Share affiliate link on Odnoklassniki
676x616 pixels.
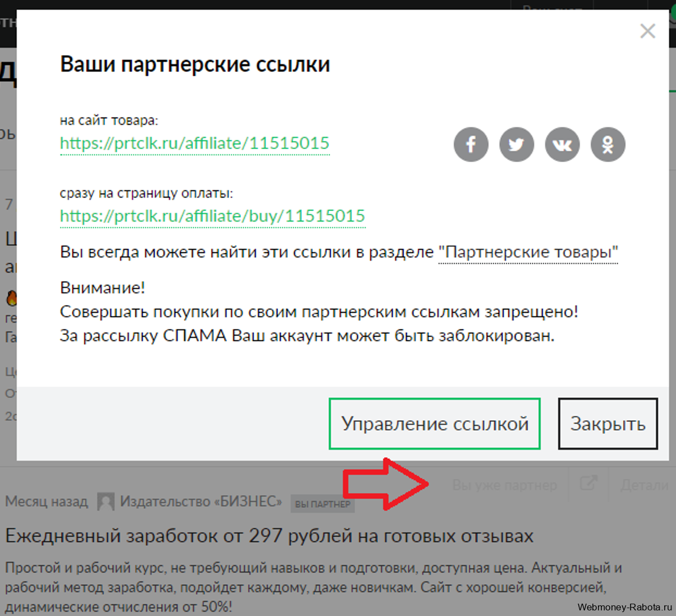pyautogui.click(x=608, y=144)
